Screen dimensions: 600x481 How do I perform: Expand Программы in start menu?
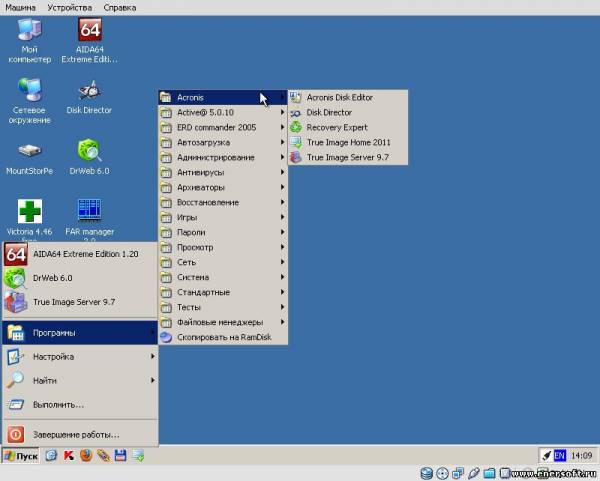80,333
